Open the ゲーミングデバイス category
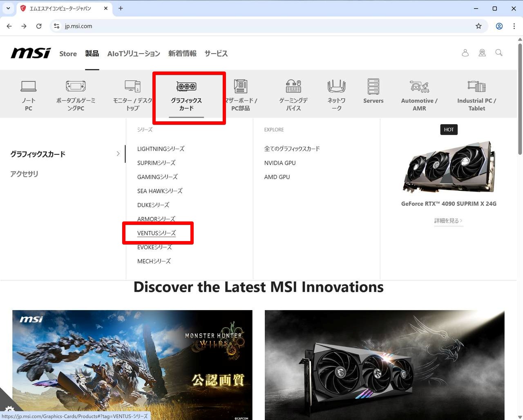Screen dimensions: 523x420 pyautogui.click(x=293, y=96)
